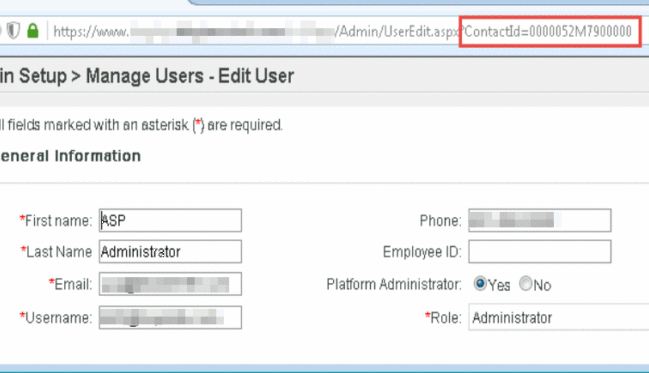Click the Platform Administrator label

point(394,284)
